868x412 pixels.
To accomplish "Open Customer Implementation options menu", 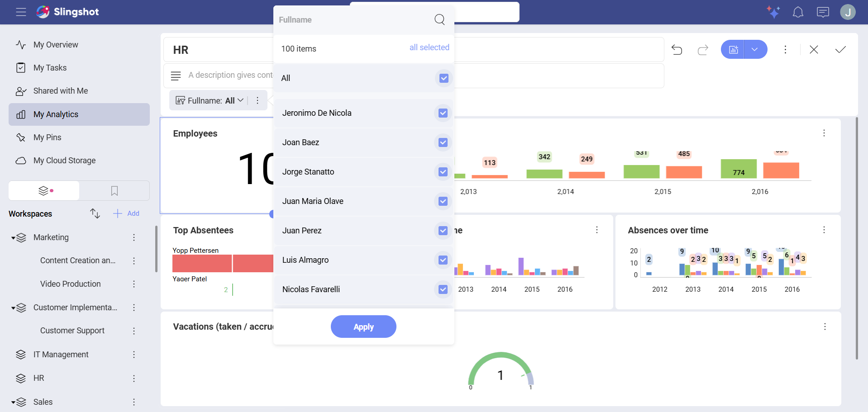I will pyautogui.click(x=134, y=308).
